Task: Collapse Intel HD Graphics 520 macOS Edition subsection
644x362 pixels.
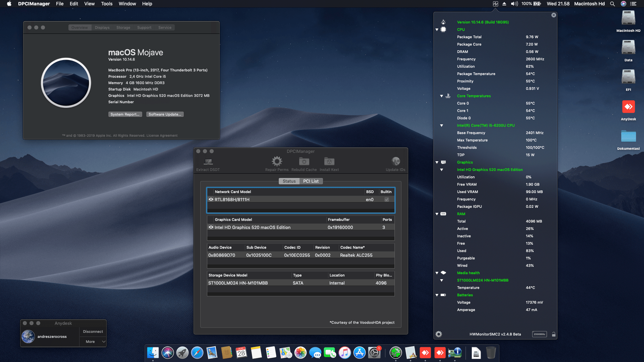Action: coord(442,170)
